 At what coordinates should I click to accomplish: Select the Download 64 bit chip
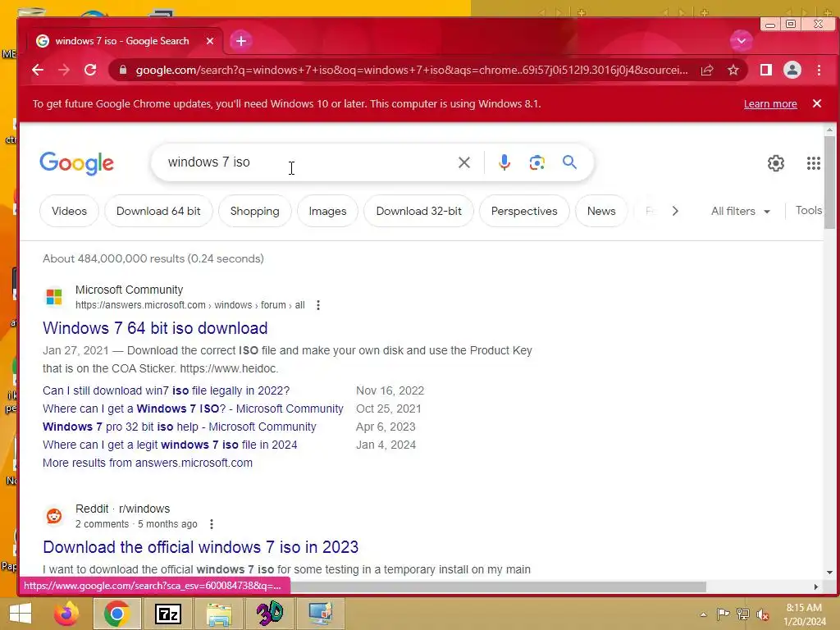click(158, 211)
